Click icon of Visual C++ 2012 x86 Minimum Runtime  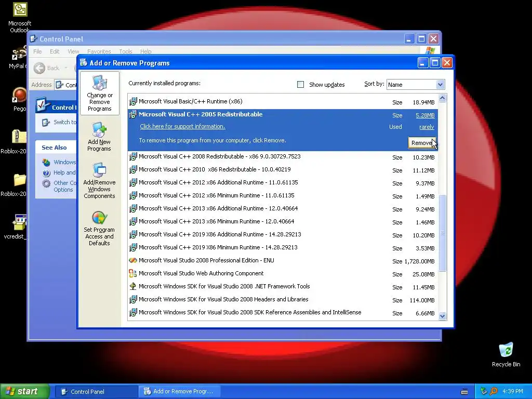[x=133, y=195]
